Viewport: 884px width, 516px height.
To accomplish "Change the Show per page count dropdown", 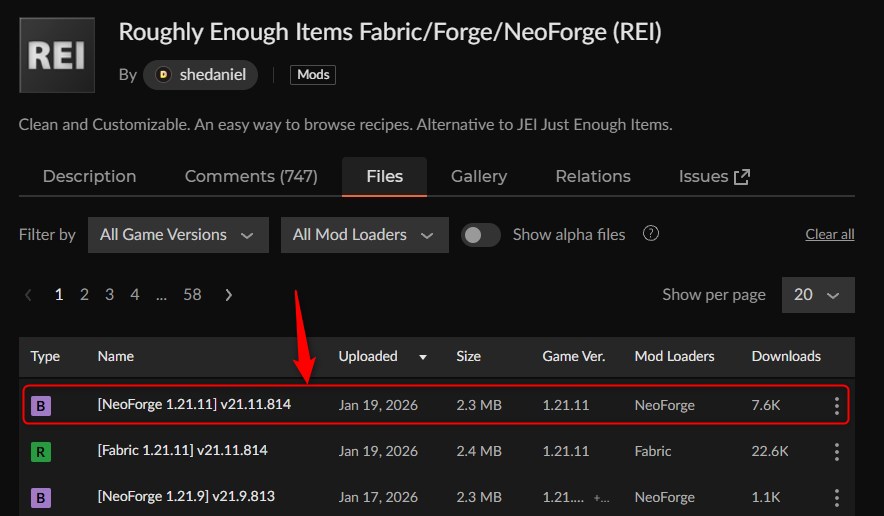I will point(817,295).
